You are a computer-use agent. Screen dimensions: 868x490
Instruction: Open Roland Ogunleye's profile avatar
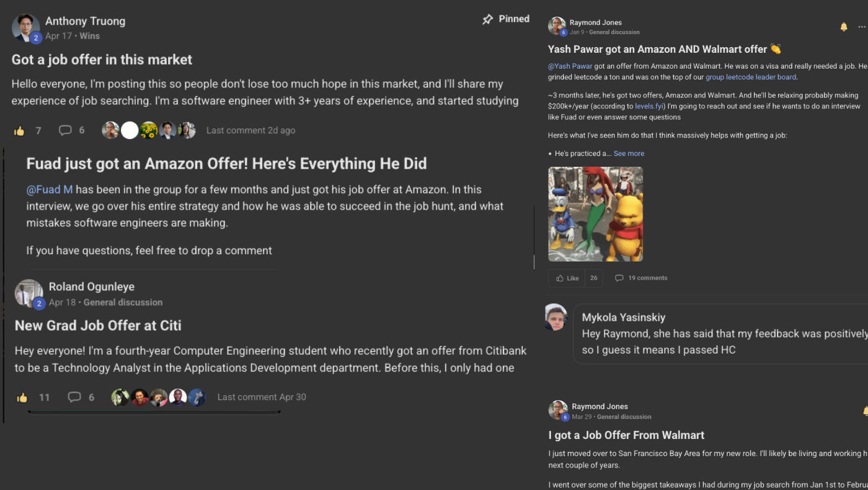[x=29, y=293]
